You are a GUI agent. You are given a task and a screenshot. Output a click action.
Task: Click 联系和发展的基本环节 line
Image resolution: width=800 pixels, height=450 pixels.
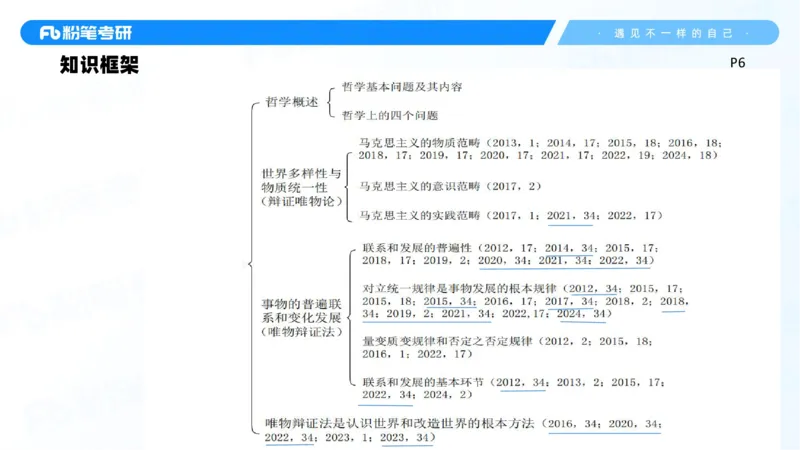click(x=513, y=388)
